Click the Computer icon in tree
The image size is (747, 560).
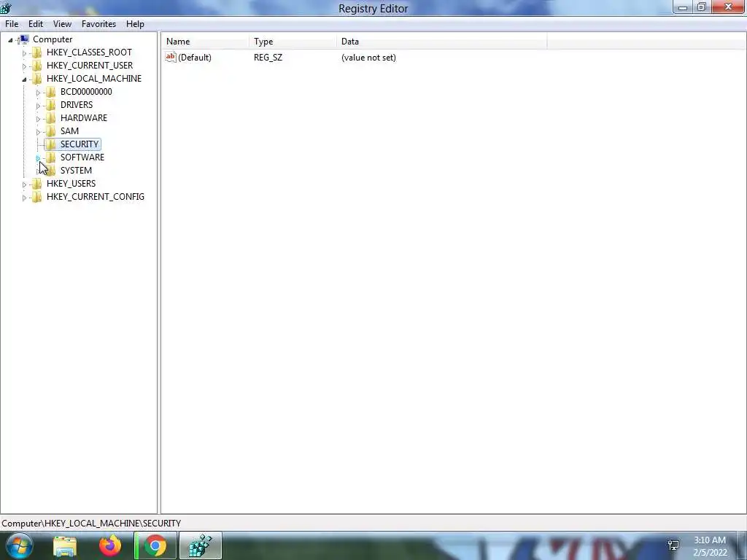click(x=24, y=39)
